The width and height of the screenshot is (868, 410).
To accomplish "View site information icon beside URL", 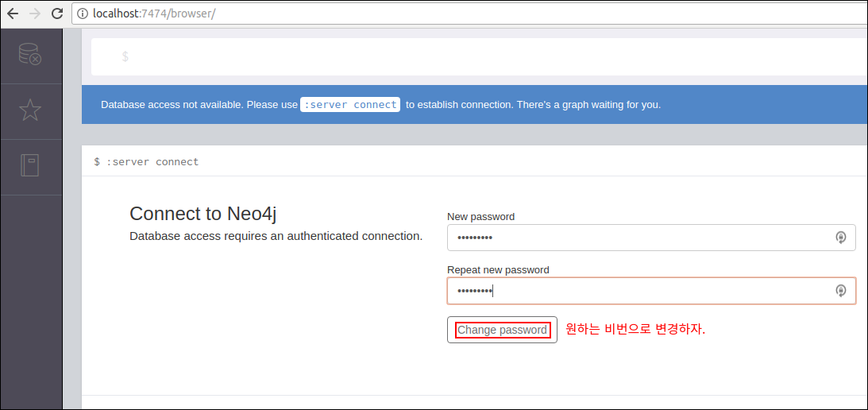I will 83,14.
